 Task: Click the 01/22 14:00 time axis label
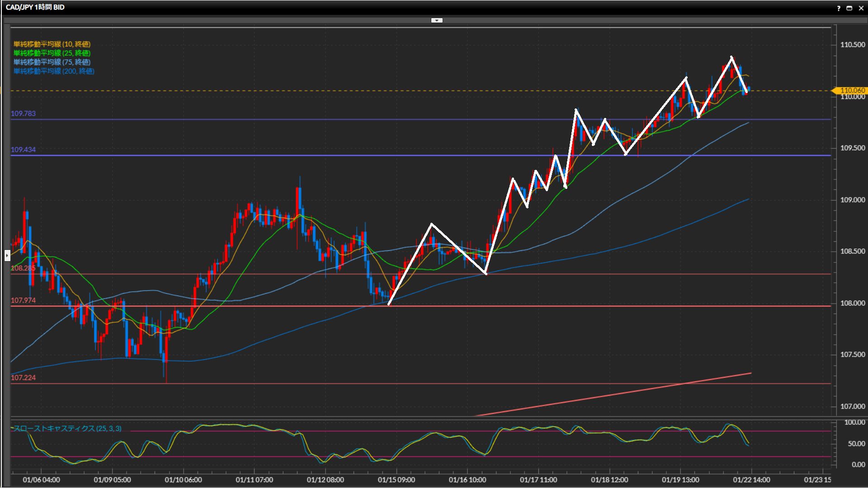[x=751, y=479]
